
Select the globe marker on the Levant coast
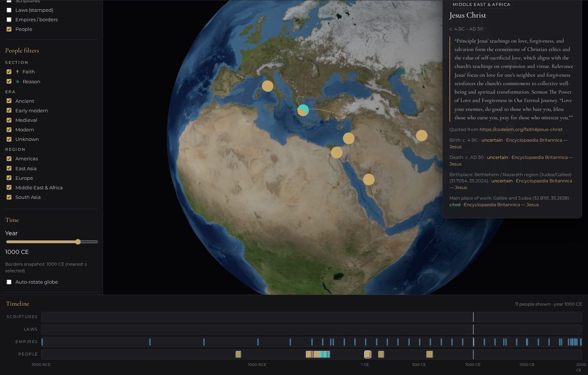349,138
